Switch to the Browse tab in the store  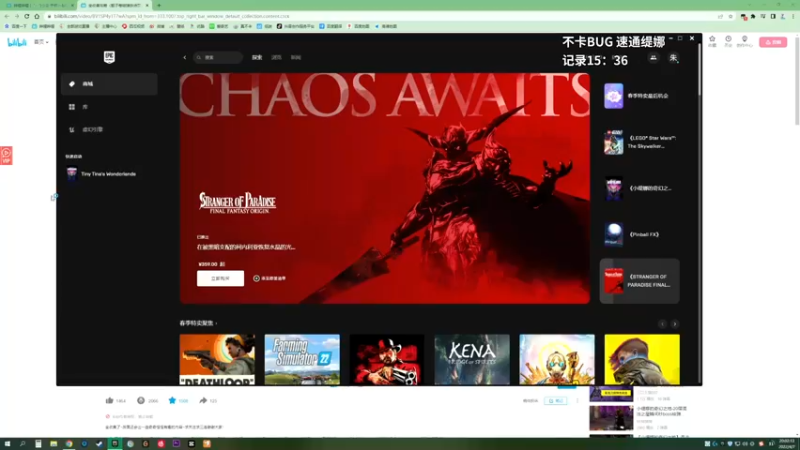[x=276, y=58]
